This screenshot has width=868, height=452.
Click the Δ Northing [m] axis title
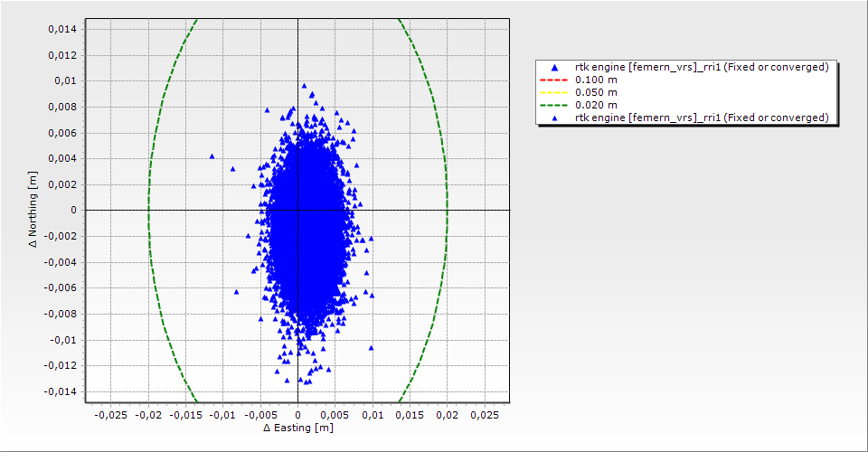click(x=34, y=210)
